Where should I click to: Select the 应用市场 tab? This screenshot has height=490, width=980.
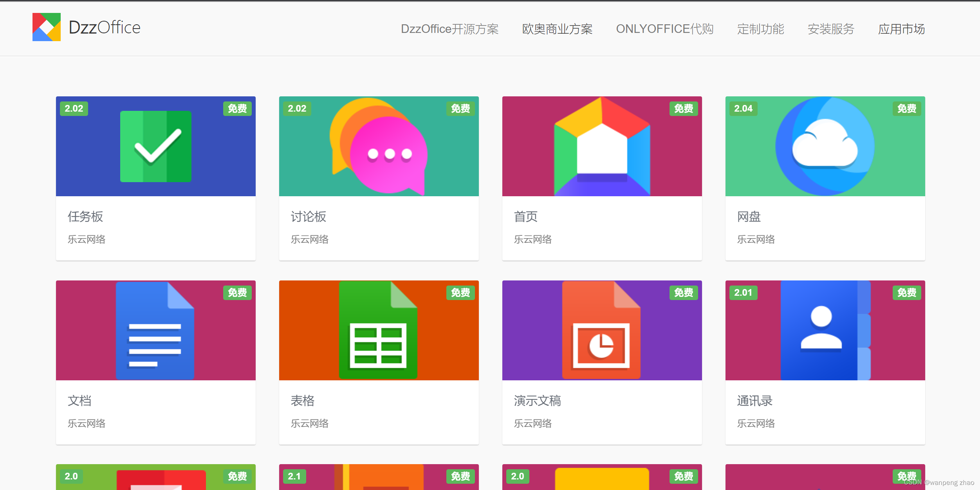click(901, 29)
